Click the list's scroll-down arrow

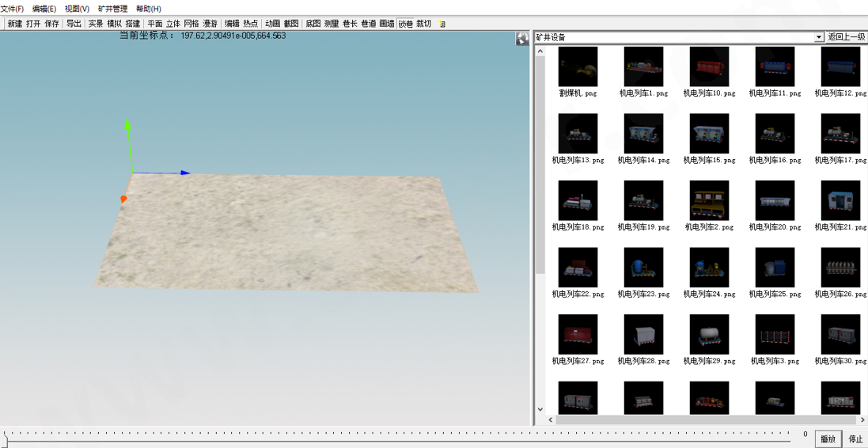tap(540, 409)
